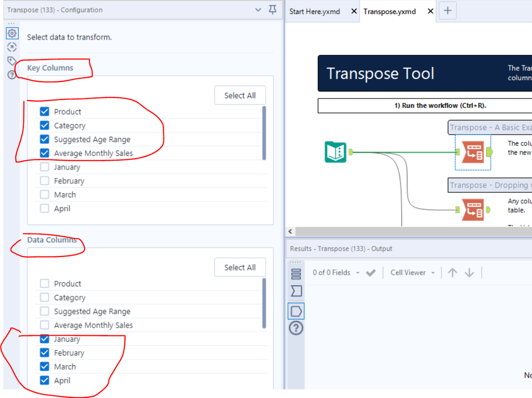The height and width of the screenshot is (398, 532).
Task: Click 'Transpose - Dropping' container header
Action: tap(490, 185)
